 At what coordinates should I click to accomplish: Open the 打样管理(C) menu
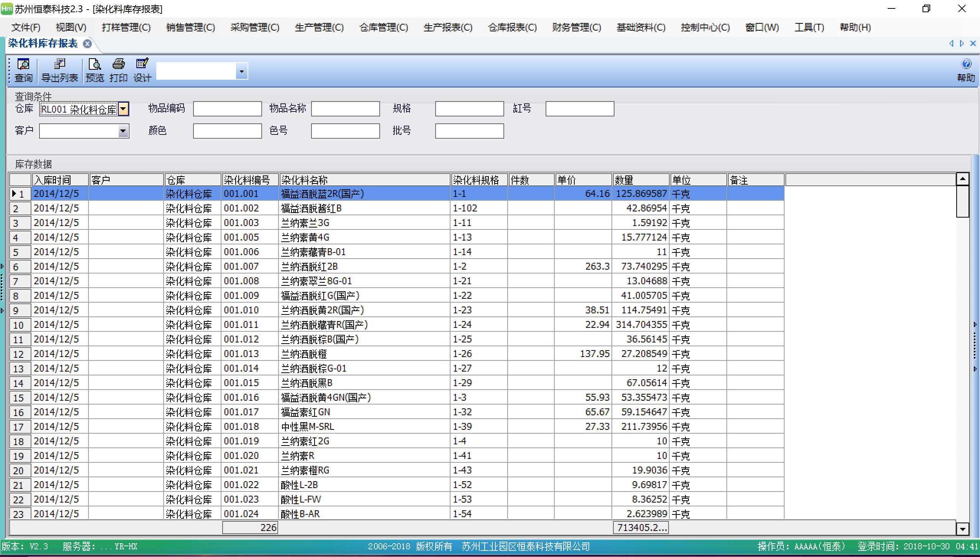126,28
